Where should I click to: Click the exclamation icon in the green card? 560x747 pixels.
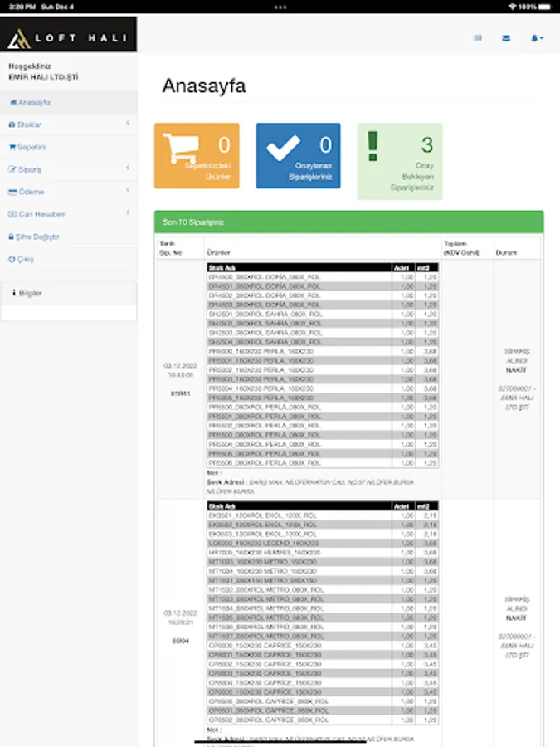(373, 146)
